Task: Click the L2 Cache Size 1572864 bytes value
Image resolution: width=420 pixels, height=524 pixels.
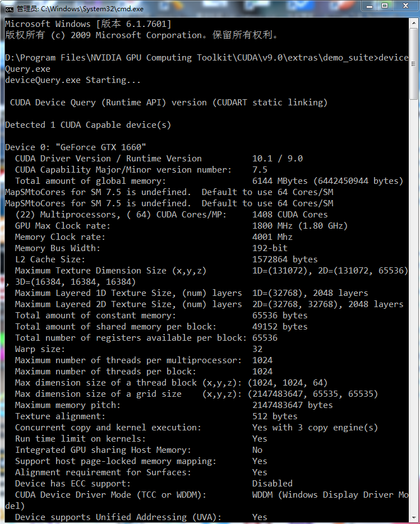Action: (285, 259)
